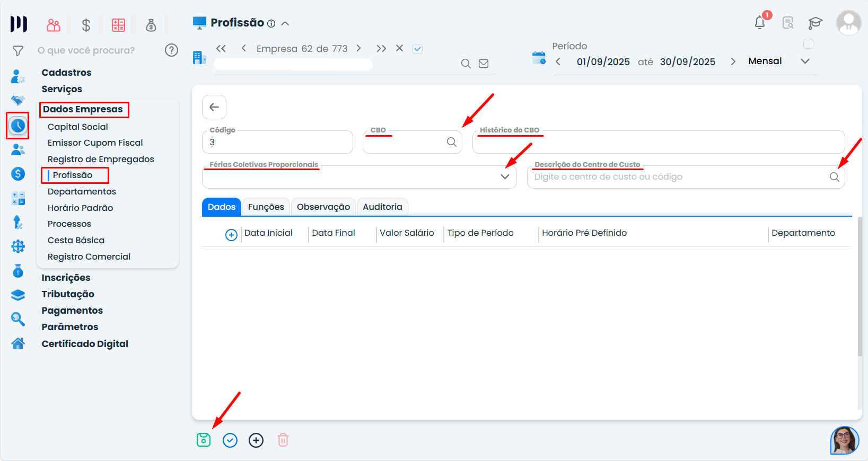Open the notifications bell
Screen dimensions: 868x461
pyautogui.click(x=760, y=23)
